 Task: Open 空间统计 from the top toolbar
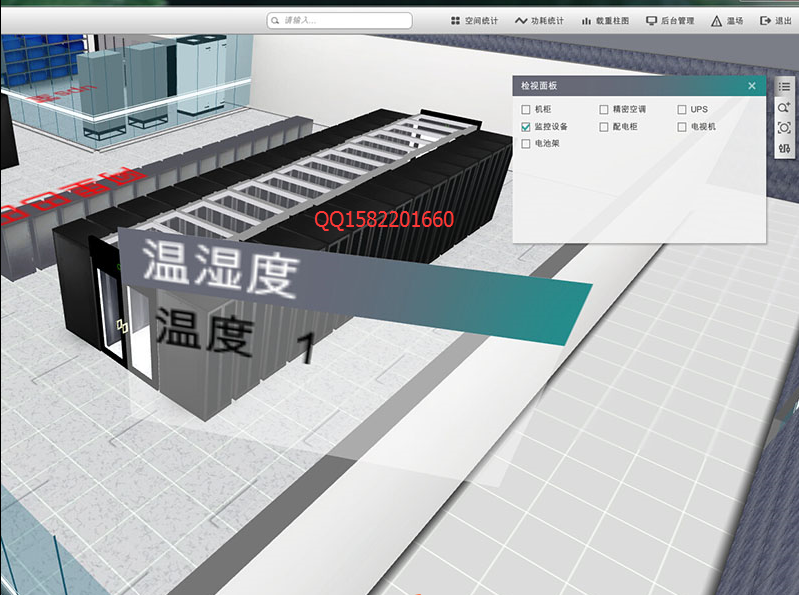coord(474,20)
